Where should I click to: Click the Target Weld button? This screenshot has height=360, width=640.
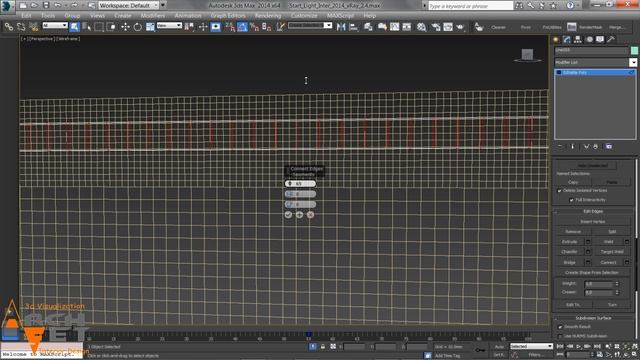(x=612, y=252)
